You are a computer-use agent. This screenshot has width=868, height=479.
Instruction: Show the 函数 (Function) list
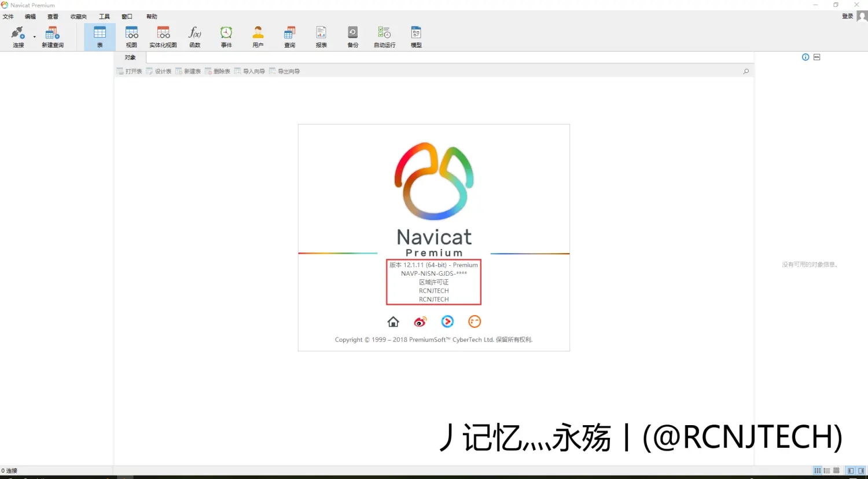point(195,36)
